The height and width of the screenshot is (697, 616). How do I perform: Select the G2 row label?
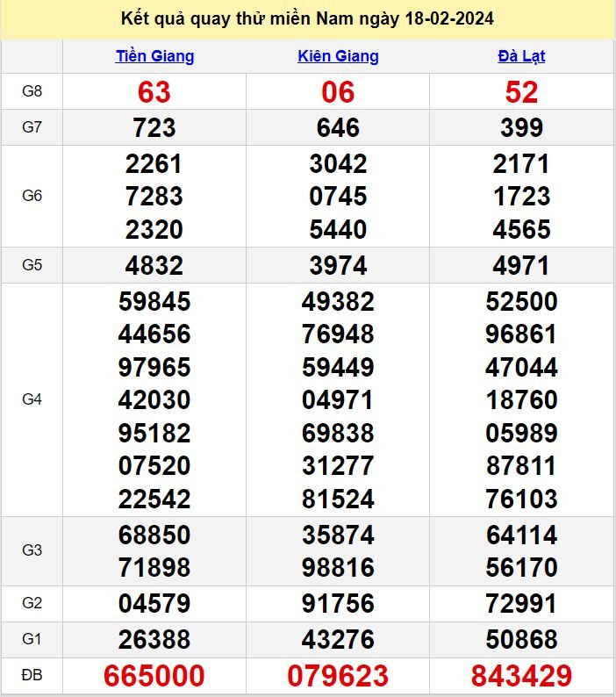(32, 604)
